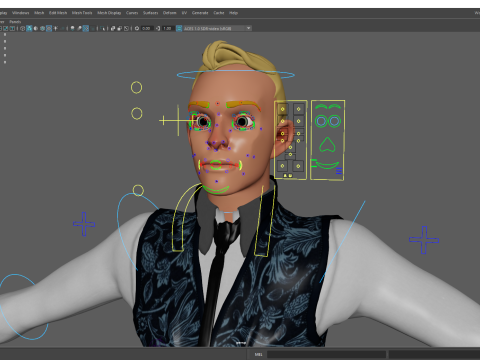
Task: Open the Mesh menu
Action: 39,13
